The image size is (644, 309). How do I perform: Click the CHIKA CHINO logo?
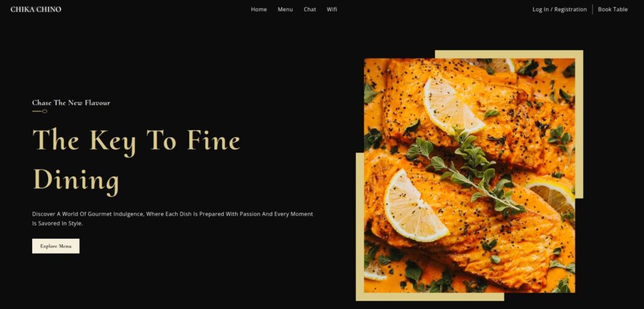36,9
